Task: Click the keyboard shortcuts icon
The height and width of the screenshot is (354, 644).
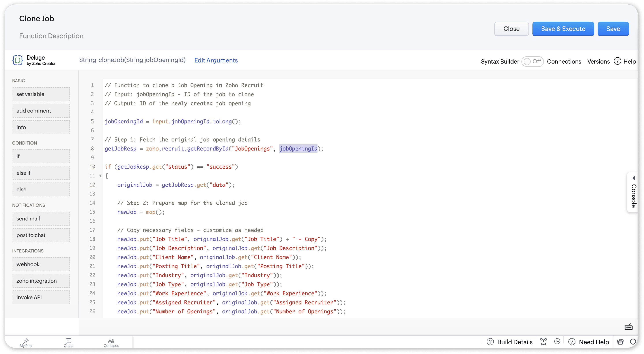Action: (x=628, y=327)
